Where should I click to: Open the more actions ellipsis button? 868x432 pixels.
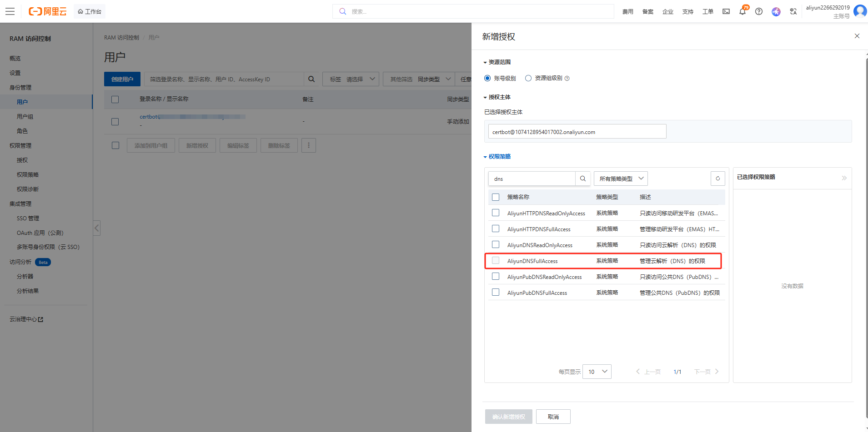309,145
